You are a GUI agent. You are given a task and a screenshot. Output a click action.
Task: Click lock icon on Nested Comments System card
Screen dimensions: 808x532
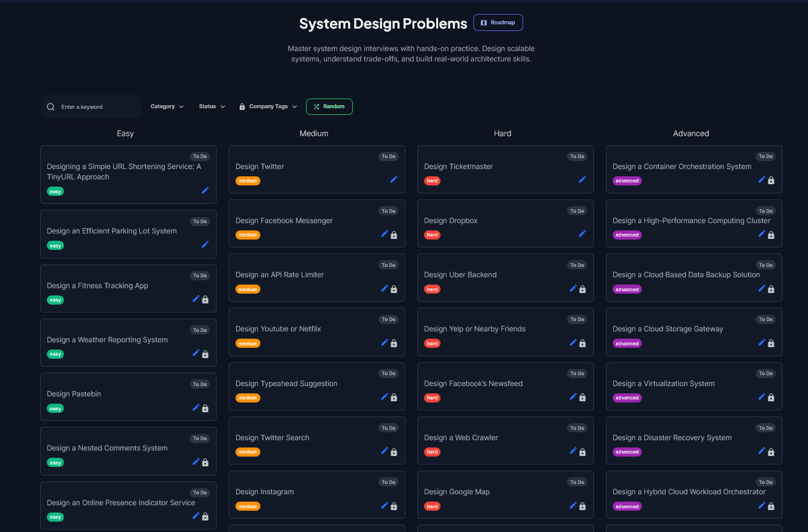pyautogui.click(x=205, y=463)
